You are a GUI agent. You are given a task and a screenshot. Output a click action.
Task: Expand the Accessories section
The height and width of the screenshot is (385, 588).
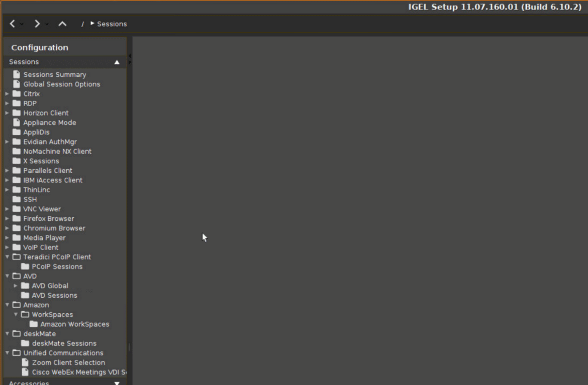(x=117, y=383)
